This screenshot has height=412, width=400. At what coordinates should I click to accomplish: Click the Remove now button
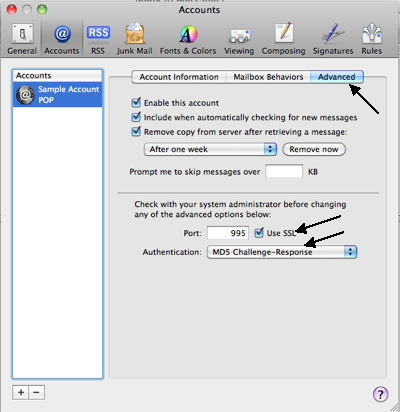314,149
